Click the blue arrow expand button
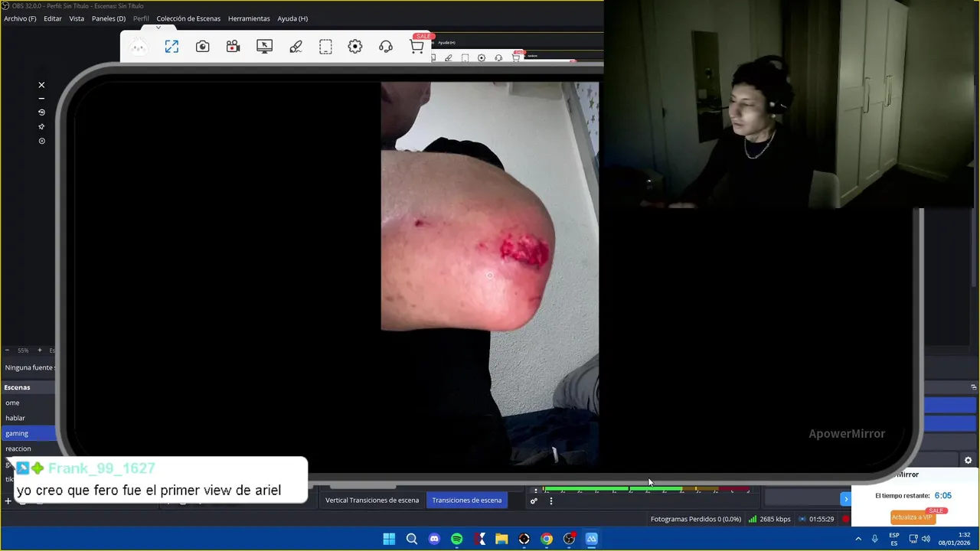This screenshot has width=980, height=551. pyautogui.click(x=846, y=499)
